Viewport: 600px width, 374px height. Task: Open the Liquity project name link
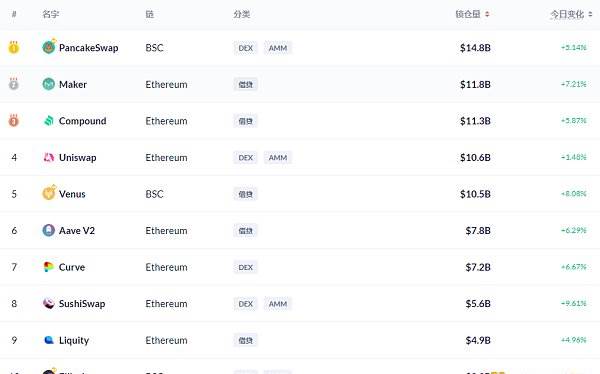coord(74,340)
